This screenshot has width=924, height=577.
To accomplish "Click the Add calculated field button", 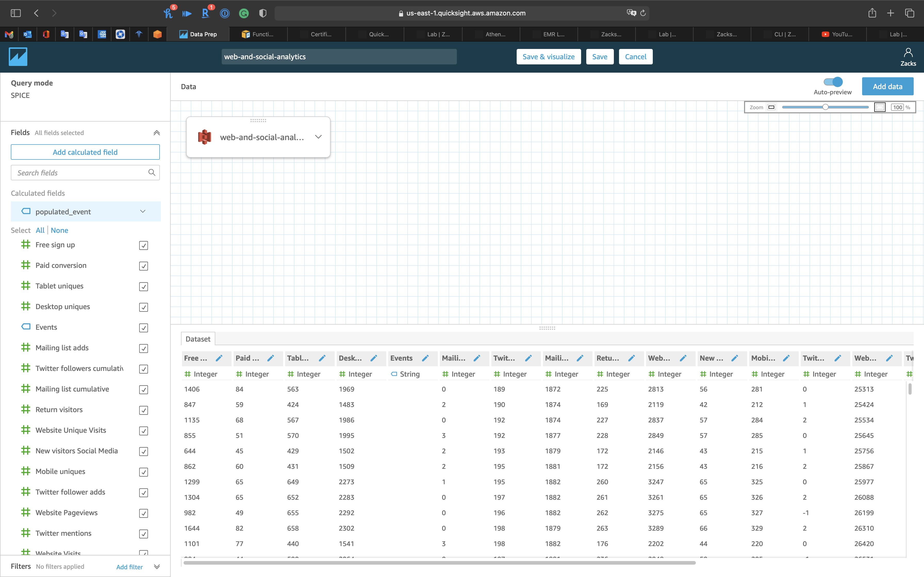I will click(85, 152).
